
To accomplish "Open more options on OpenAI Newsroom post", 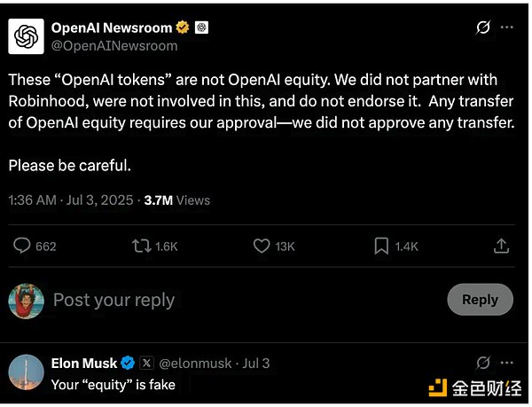I will (x=506, y=28).
